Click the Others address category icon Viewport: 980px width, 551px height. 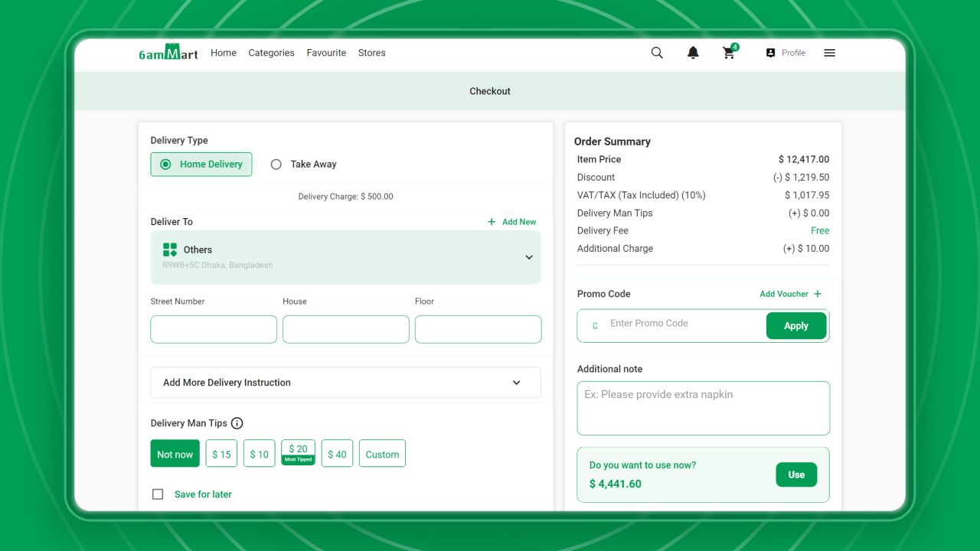(170, 249)
